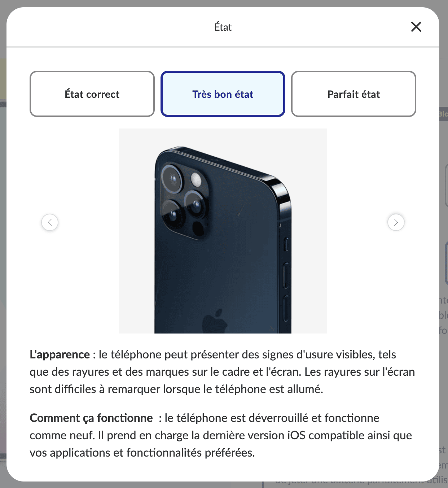Viewport: 448px width, 488px height.
Task: Click the scratches description paragraph
Action: coord(222,372)
